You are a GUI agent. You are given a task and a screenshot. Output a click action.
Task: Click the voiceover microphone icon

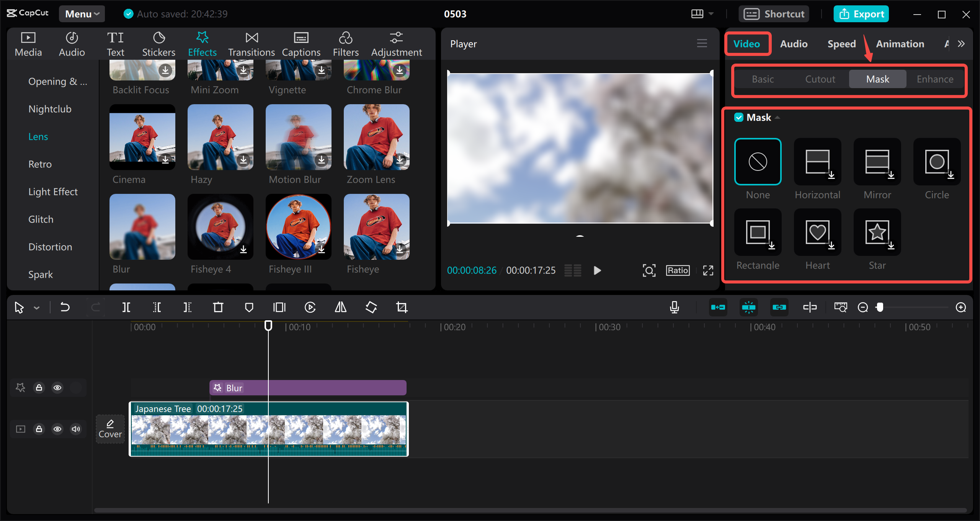pos(674,307)
